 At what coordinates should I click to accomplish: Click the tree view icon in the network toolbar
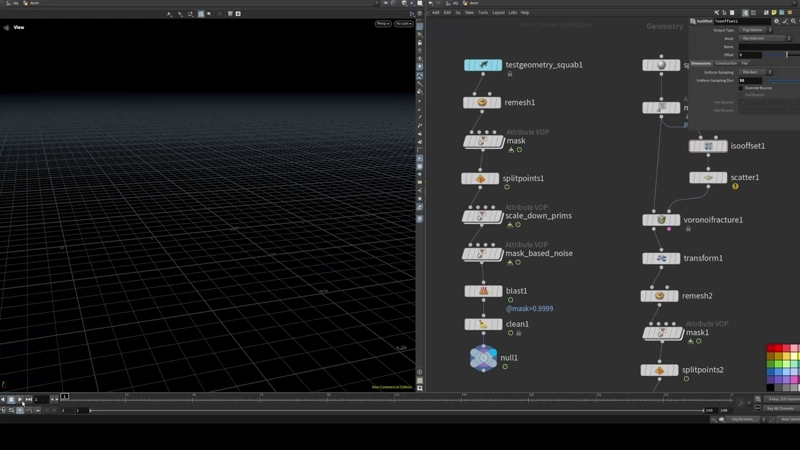(724, 13)
